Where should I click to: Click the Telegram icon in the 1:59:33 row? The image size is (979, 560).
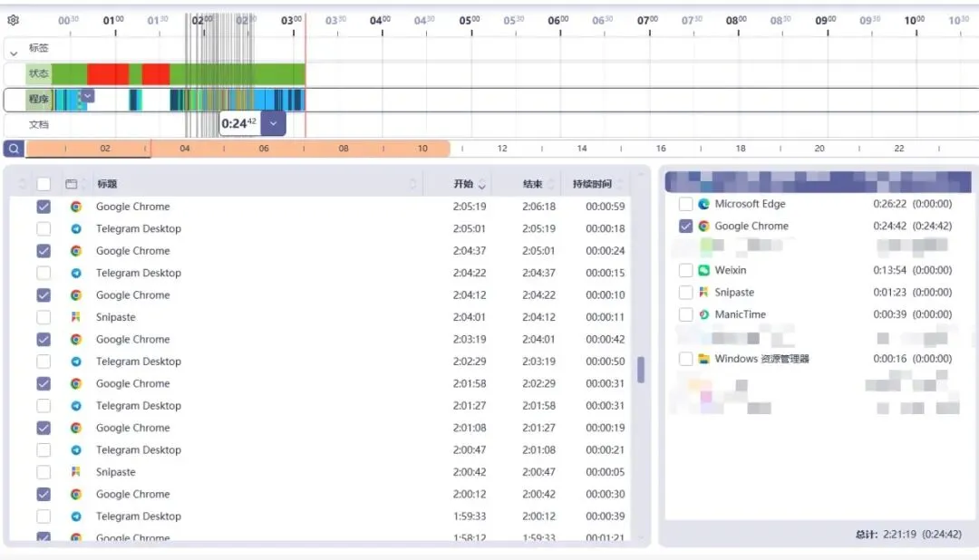[x=76, y=517]
